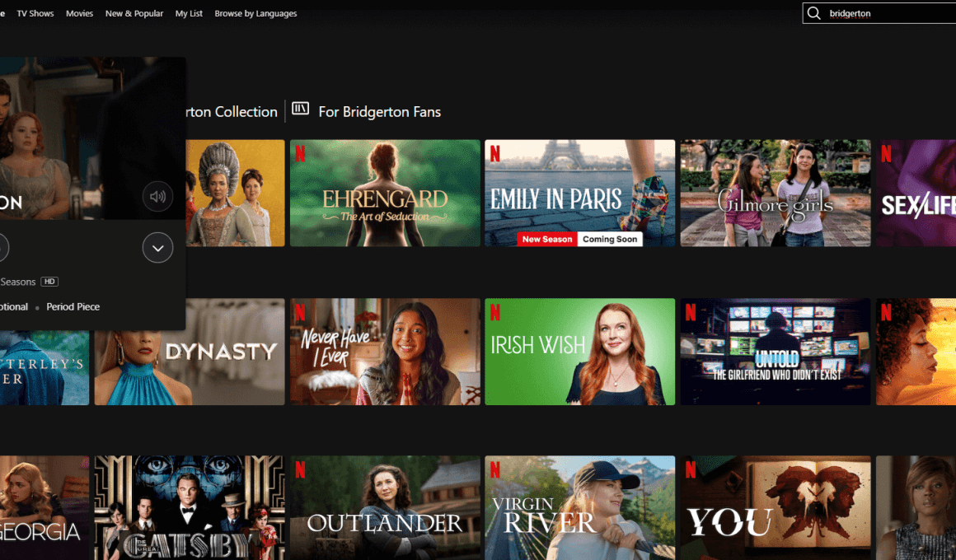Click the HD quality badge

pos(49,282)
